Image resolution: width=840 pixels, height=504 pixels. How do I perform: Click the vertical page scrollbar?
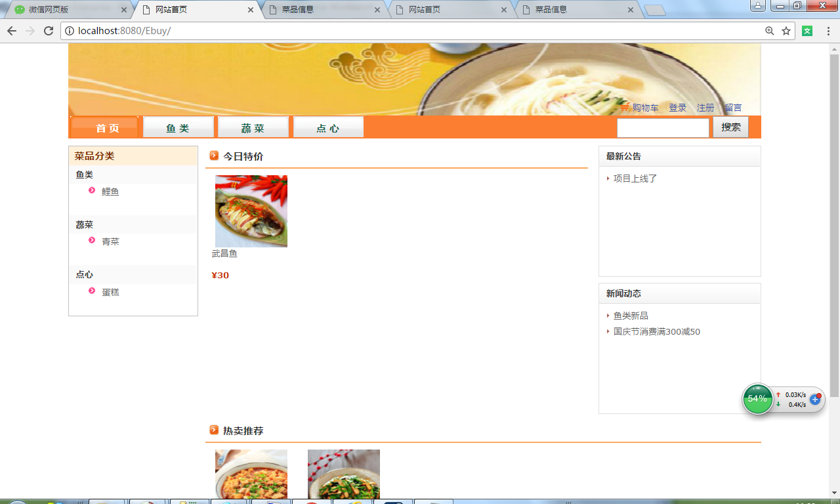click(x=835, y=226)
